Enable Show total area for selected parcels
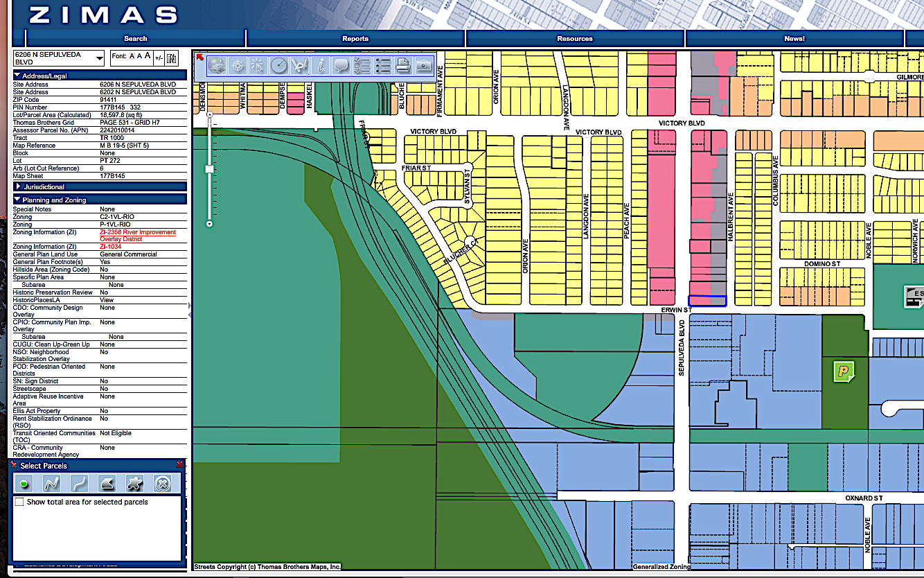924x578 pixels. click(19, 502)
